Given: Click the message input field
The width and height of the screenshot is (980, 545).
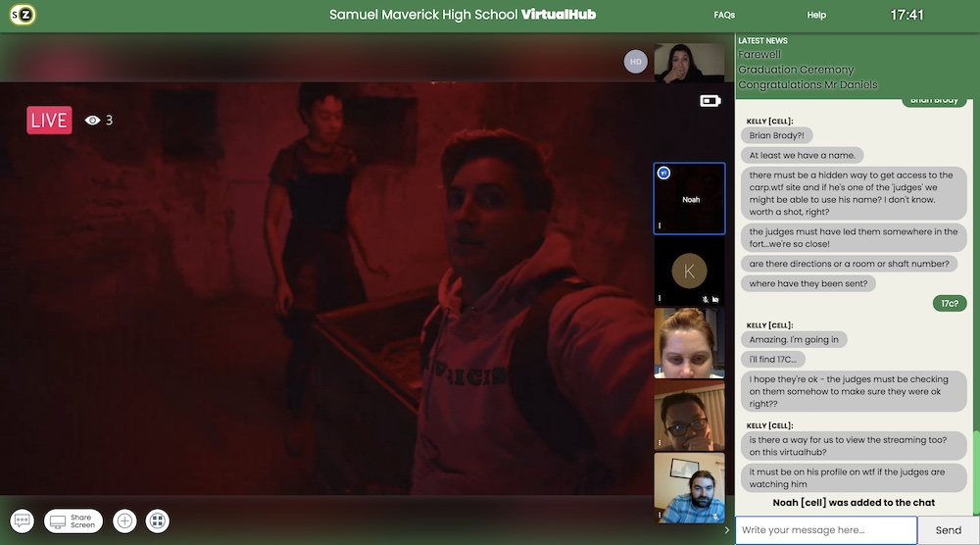Looking at the screenshot, I should pyautogui.click(x=826, y=530).
